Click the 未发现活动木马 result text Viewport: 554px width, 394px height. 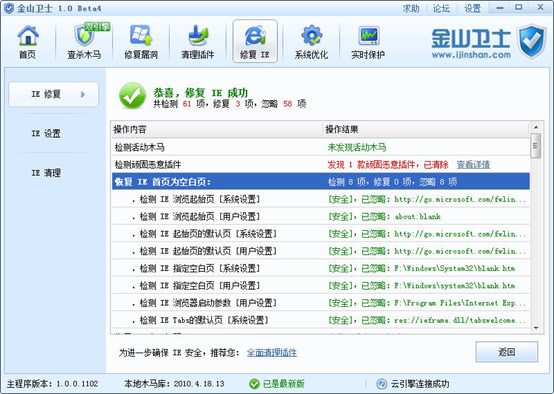point(357,147)
